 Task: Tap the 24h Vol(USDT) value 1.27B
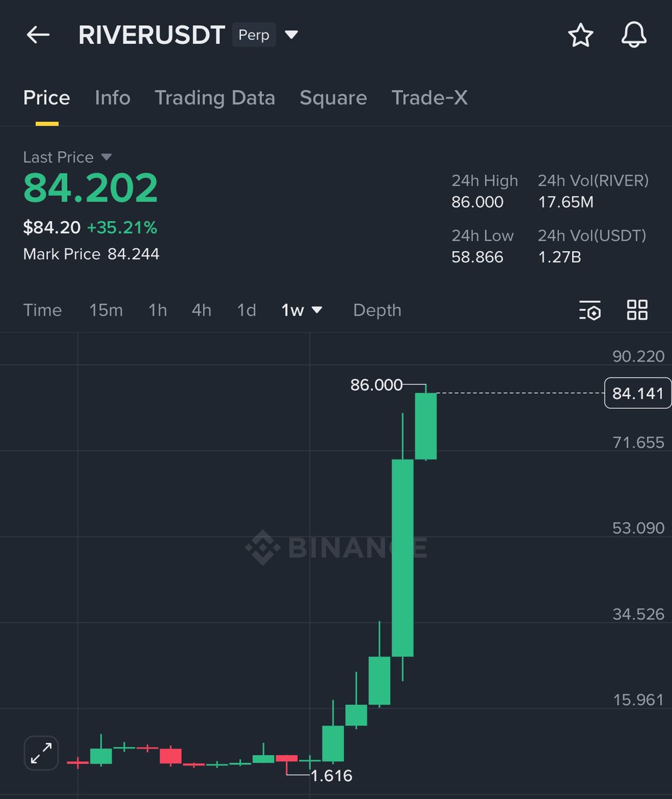(x=559, y=256)
